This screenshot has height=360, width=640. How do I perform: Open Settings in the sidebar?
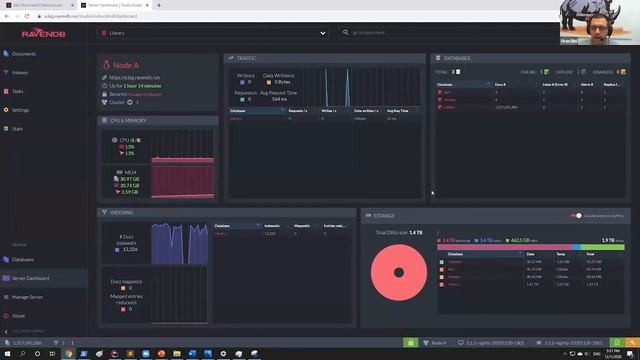[x=20, y=110]
